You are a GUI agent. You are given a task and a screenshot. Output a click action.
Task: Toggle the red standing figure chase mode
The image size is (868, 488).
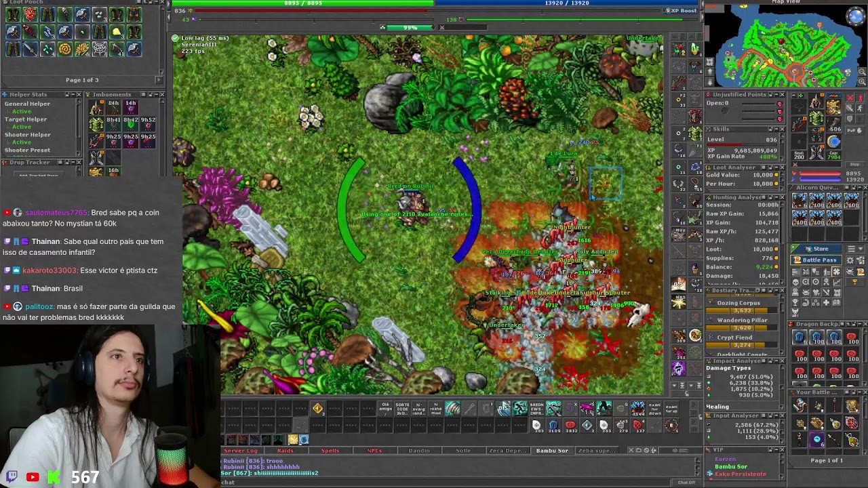click(860, 98)
